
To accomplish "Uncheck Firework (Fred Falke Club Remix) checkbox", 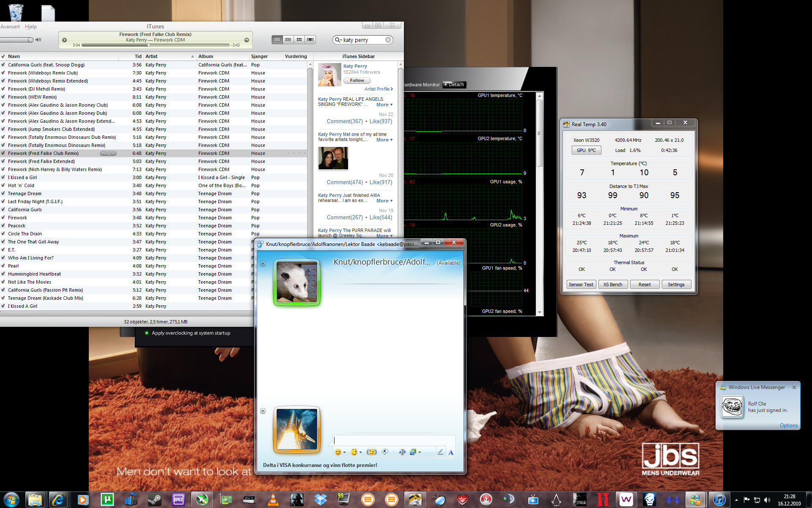I will (x=3, y=153).
